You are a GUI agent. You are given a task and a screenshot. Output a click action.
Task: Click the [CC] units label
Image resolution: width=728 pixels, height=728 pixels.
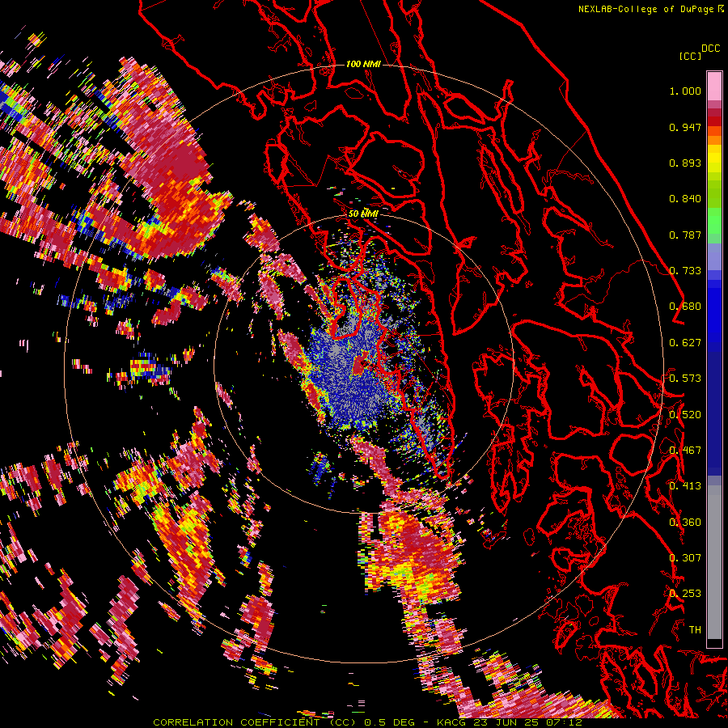[x=690, y=56]
